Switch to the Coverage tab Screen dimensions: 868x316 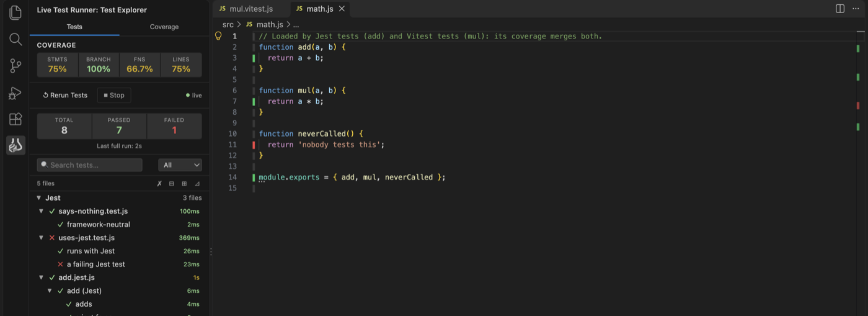[164, 27]
